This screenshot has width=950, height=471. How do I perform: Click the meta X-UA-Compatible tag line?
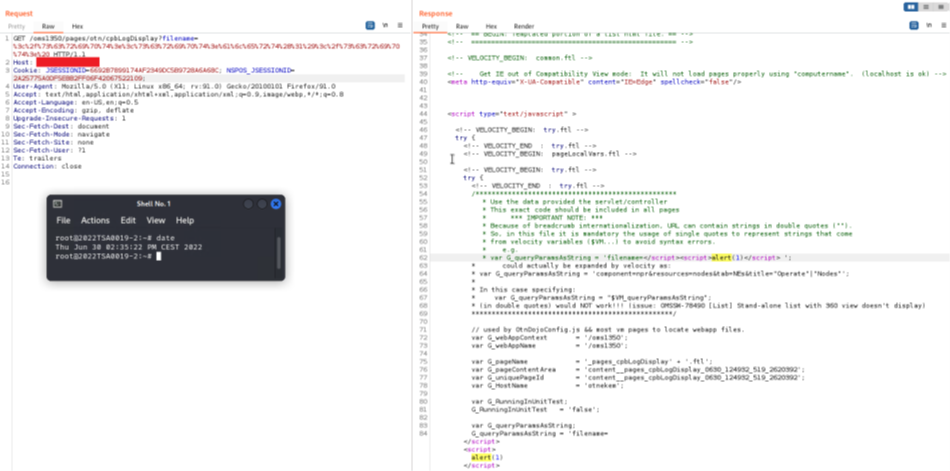pos(594,82)
